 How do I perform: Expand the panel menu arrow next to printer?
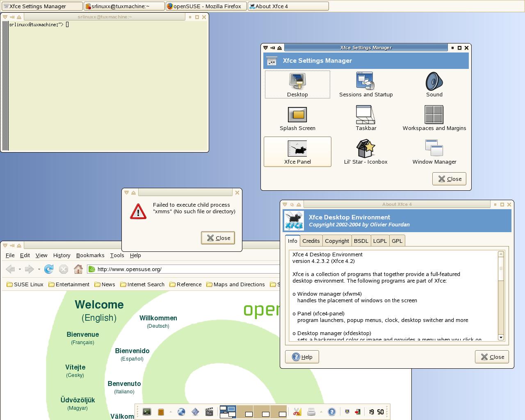click(x=321, y=412)
